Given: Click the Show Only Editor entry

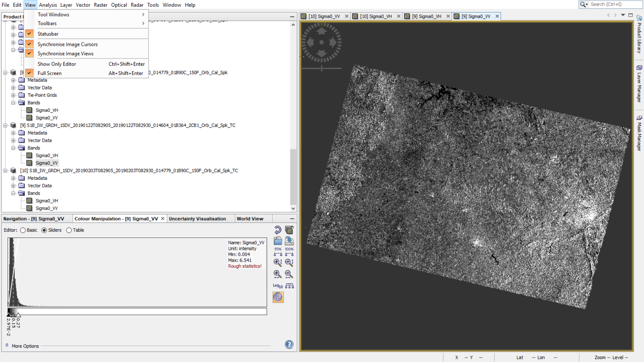Looking at the screenshot, I should (x=57, y=64).
